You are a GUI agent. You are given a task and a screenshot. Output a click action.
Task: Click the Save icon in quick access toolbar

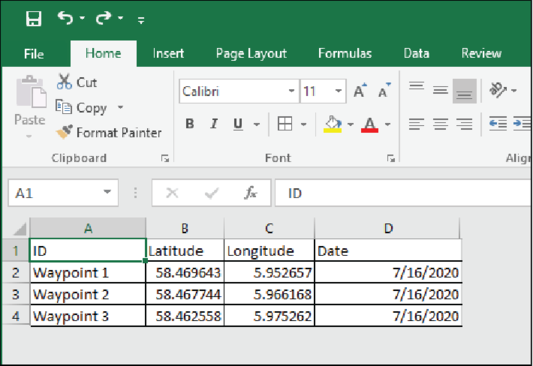[34, 18]
